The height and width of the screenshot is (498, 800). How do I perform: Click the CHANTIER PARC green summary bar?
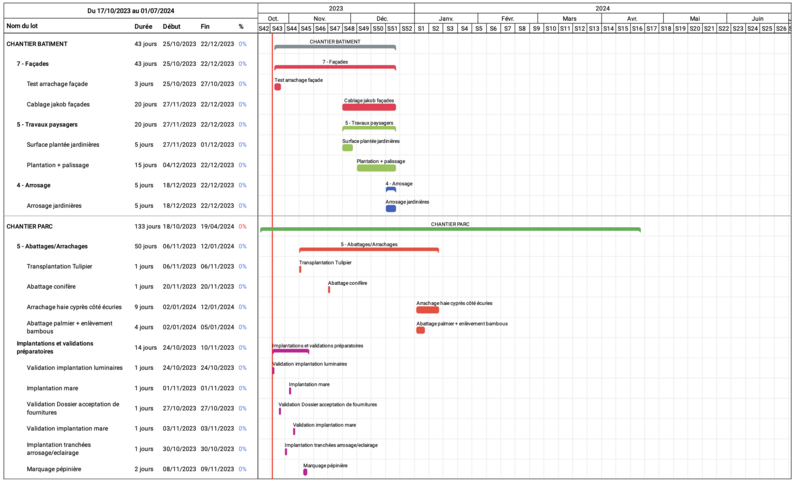(x=450, y=230)
